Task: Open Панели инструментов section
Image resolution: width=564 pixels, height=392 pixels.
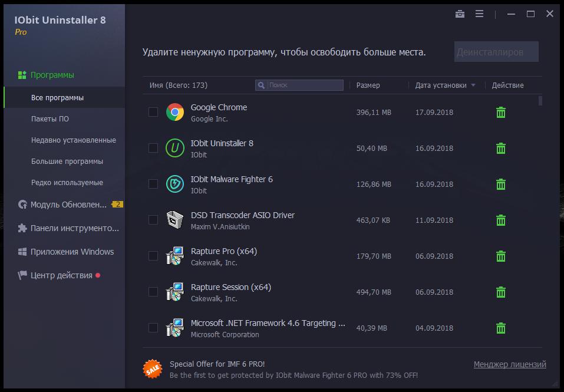Action: pos(68,228)
